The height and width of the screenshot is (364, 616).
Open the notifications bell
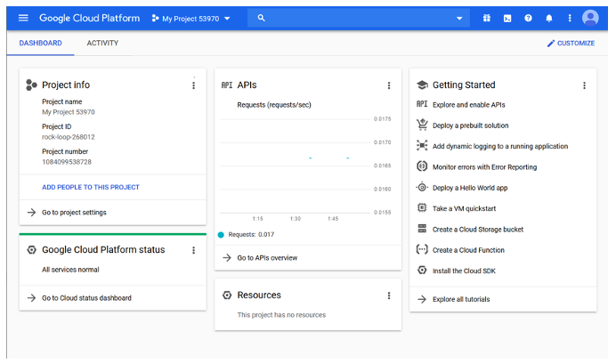pos(549,18)
